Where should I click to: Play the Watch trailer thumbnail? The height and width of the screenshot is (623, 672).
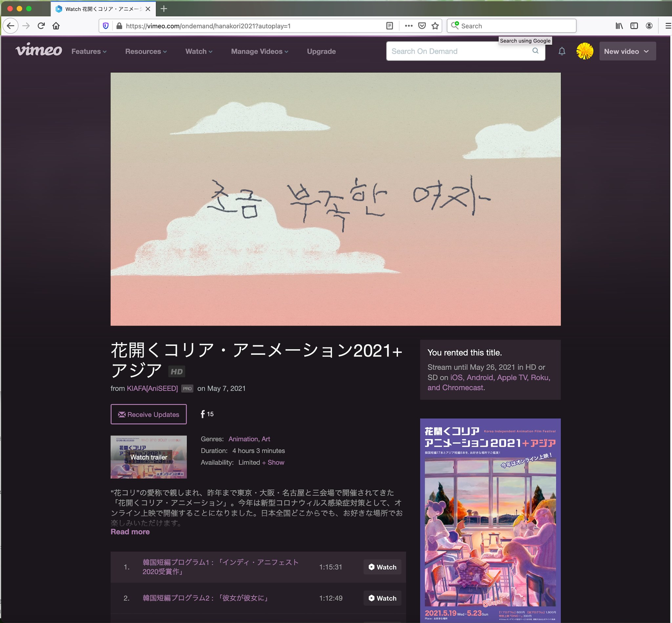click(149, 457)
